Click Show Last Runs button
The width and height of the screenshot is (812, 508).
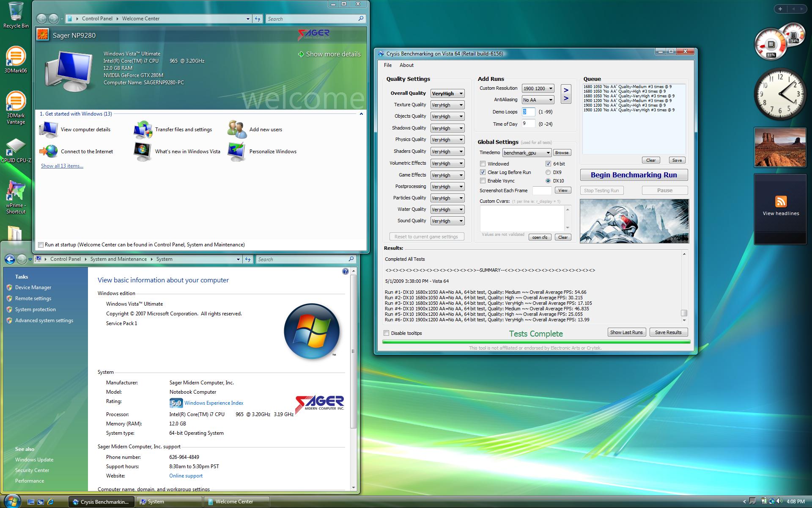626,332
